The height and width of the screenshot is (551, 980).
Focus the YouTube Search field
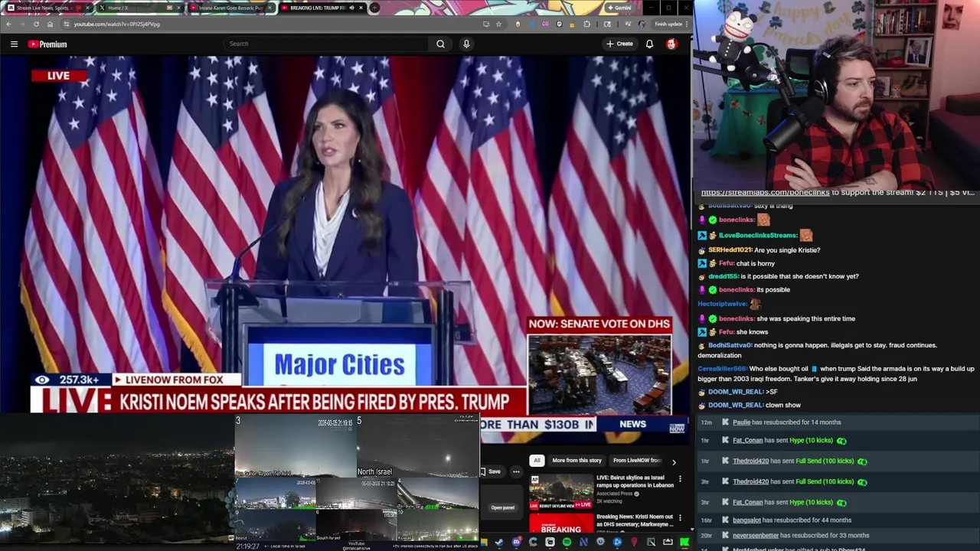tap(325, 44)
